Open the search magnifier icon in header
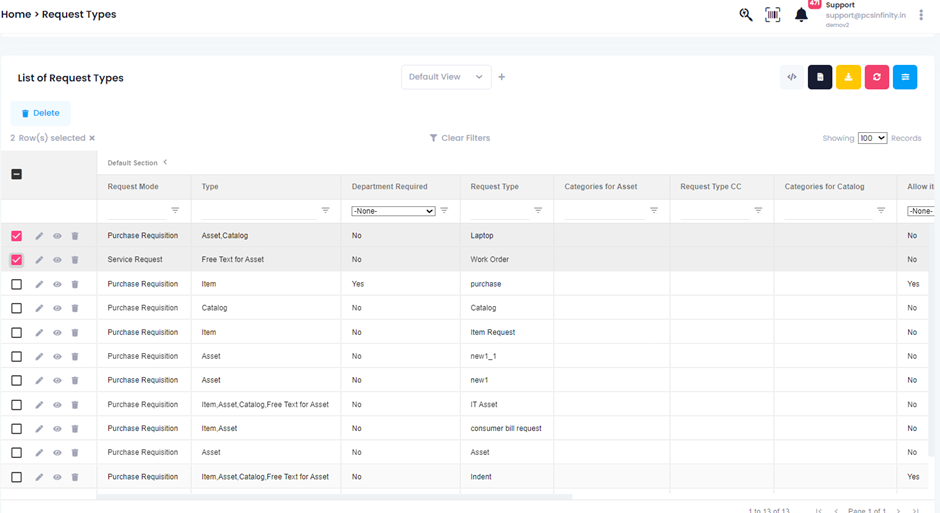Screen dimensions: 940x513 tap(745, 14)
